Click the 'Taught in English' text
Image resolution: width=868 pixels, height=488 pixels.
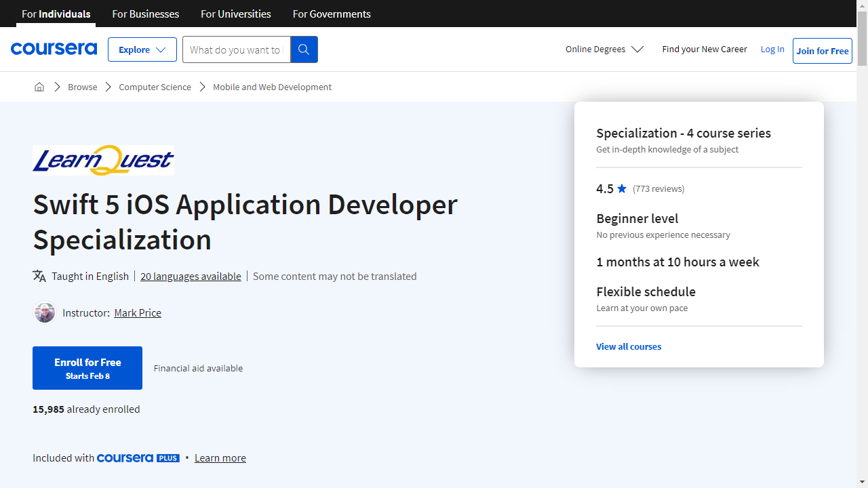(x=90, y=276)
